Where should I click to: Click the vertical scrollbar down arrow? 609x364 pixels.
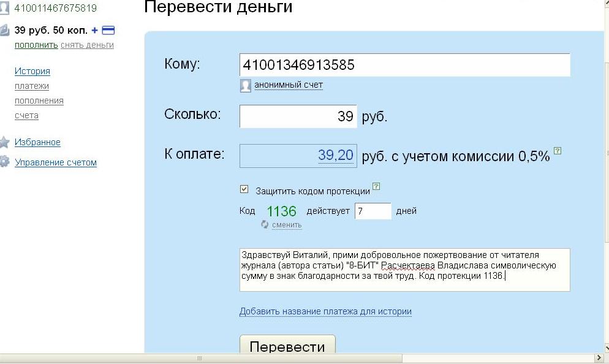coord(607,348)
